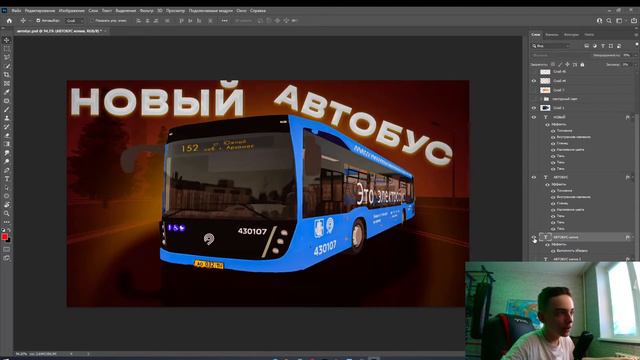Open the Просмотр menu
Screen dimensions: 640x360
click(x=175, y=11)
